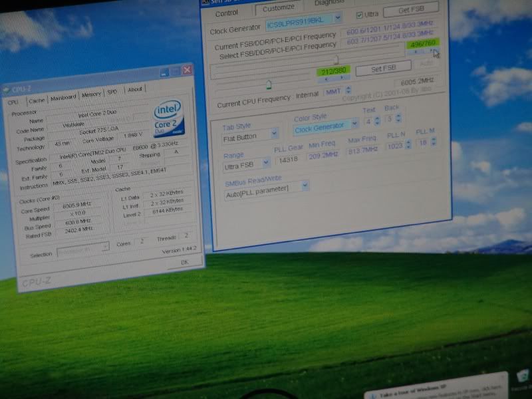The height and width of the screenshot is (399, 532).
Task: Switch to the Memory tab in CPU-Z
Action: 91,95
